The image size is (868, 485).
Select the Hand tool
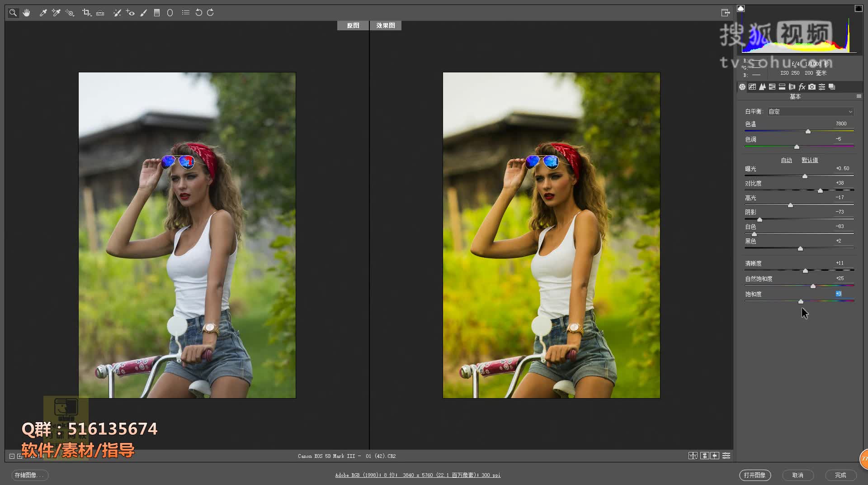(27, 13)
